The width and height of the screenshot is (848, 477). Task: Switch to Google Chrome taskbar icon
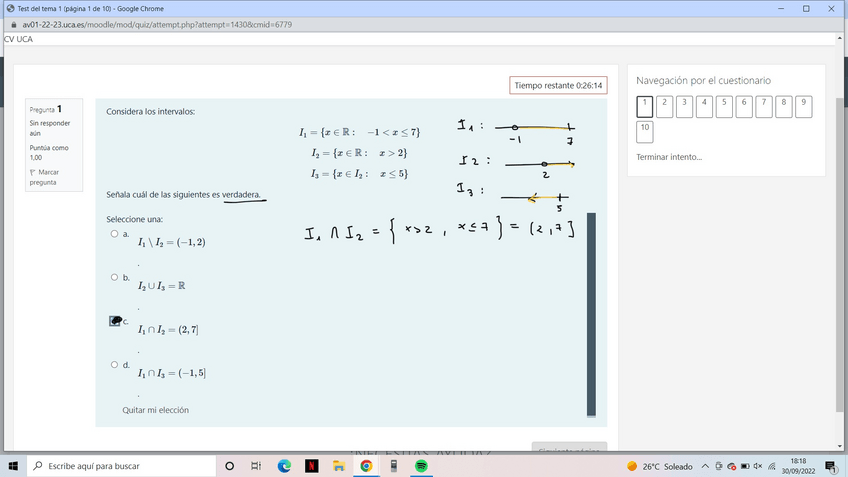coord(366,466)
